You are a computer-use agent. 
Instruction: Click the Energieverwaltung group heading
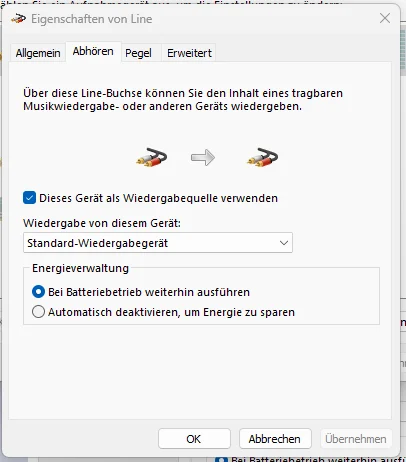80,268
